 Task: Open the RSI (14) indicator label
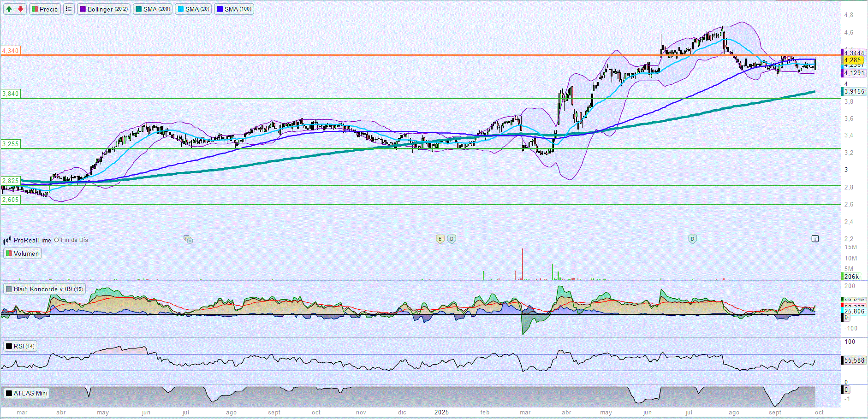[x=20, y=346]
